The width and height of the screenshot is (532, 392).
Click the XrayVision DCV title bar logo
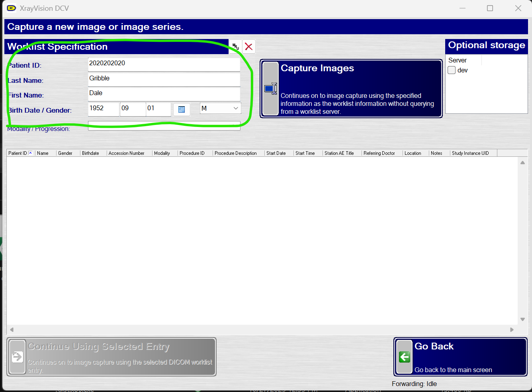click(x=12, y=8)
